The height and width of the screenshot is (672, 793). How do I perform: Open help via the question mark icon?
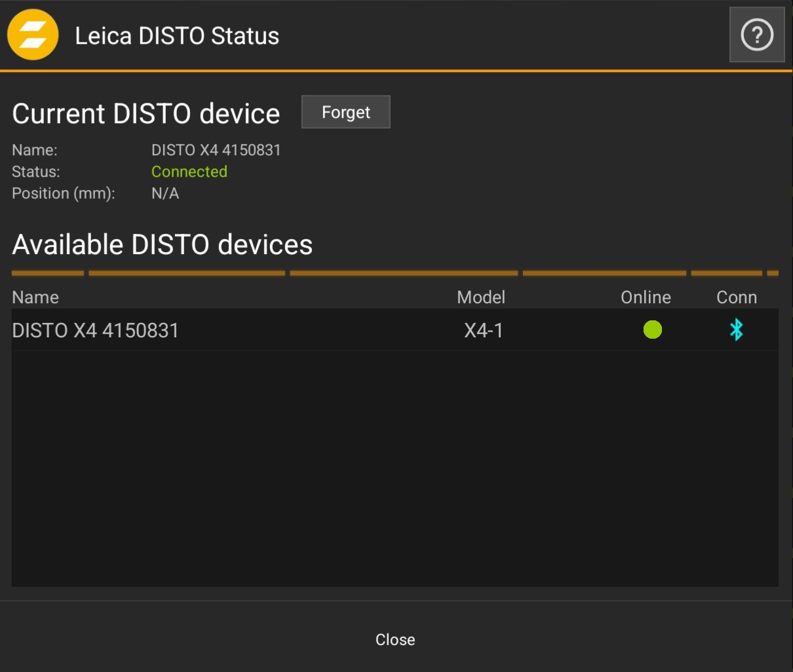click(757, 35)
